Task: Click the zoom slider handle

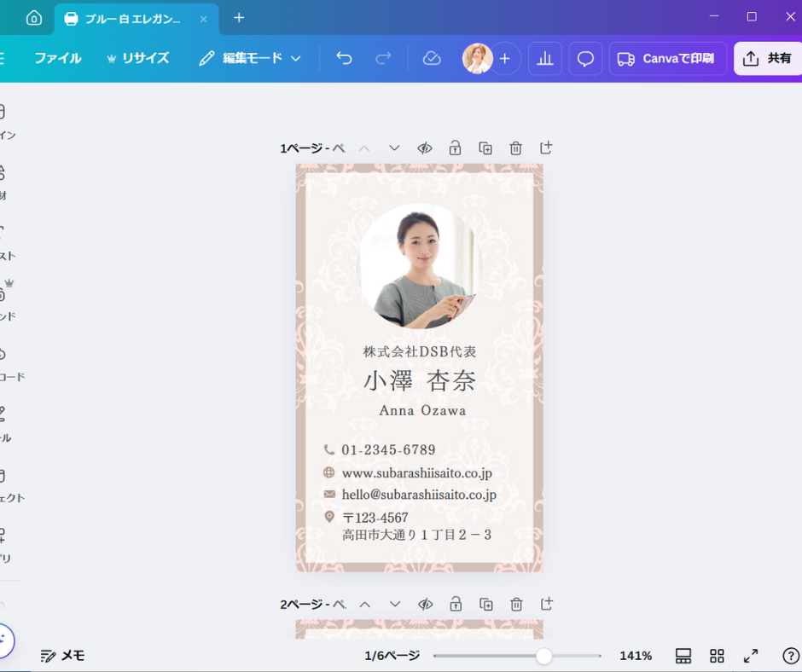Action: [543, 656]
